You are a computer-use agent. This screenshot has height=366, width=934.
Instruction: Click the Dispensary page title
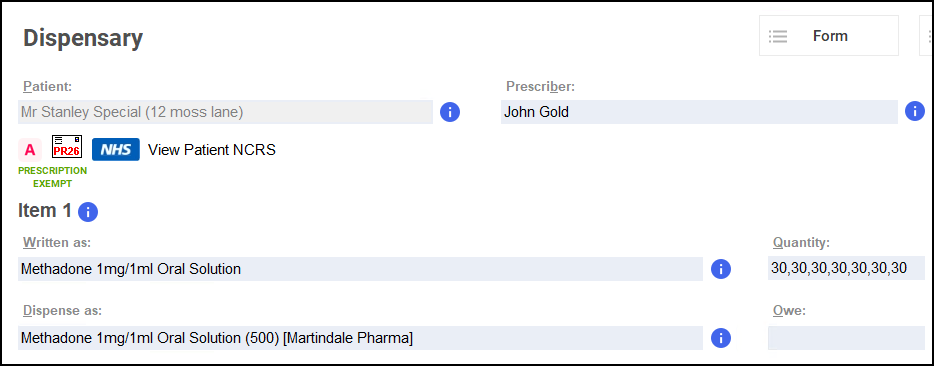click(83, 38)
